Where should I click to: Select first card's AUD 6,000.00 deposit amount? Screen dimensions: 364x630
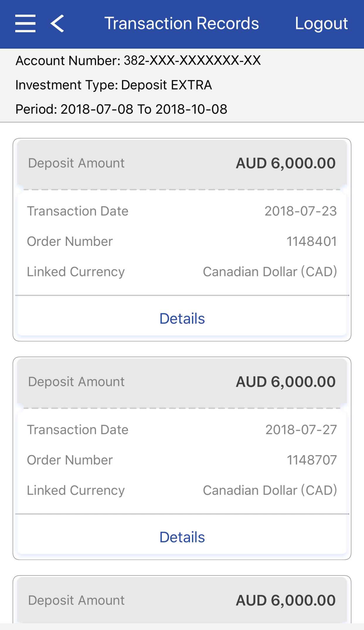pos(285,163)
